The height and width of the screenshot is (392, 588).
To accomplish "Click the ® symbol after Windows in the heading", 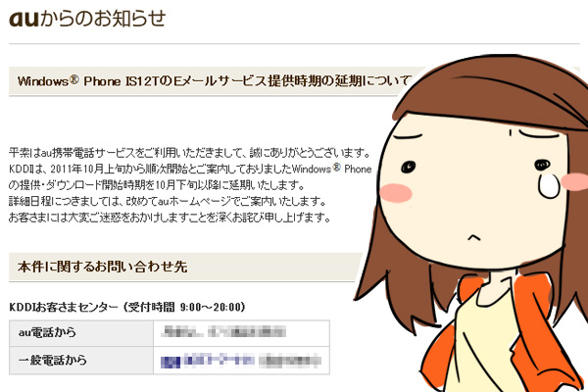I will click(x=74, y=79).
